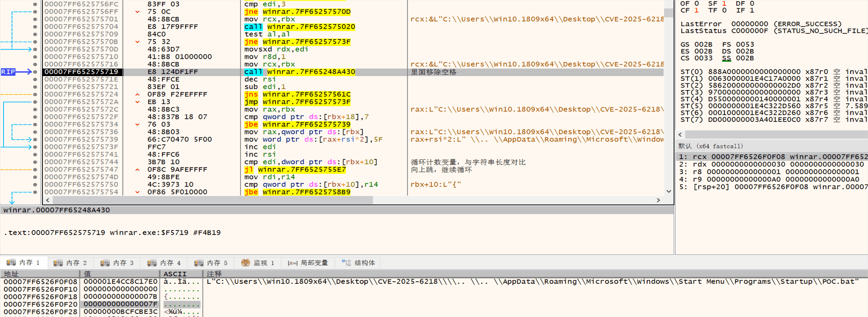Show the 结构体 tab
Image resolution: width=868 pixels, height=317 pixels.
click(x=359, y=263)
